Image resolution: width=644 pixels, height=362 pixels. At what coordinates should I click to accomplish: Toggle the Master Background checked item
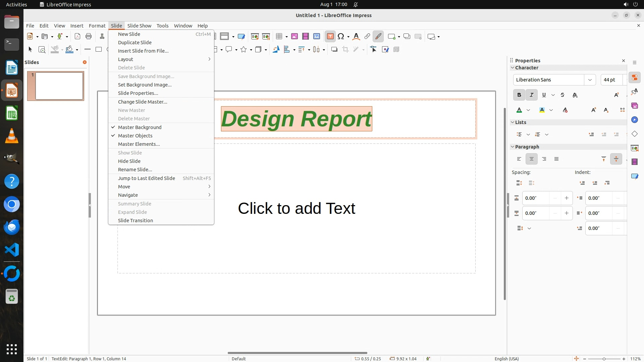[140, 127]
